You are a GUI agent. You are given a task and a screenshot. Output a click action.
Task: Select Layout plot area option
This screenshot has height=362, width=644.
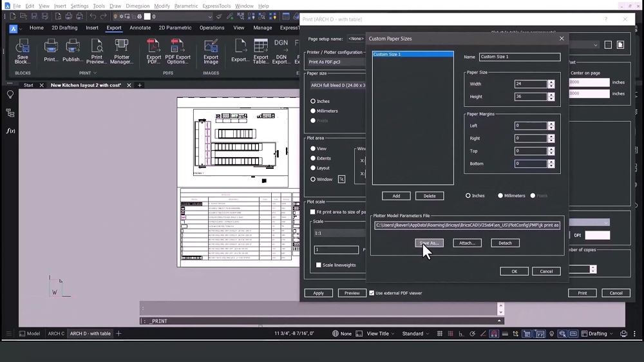pos(313,168)
